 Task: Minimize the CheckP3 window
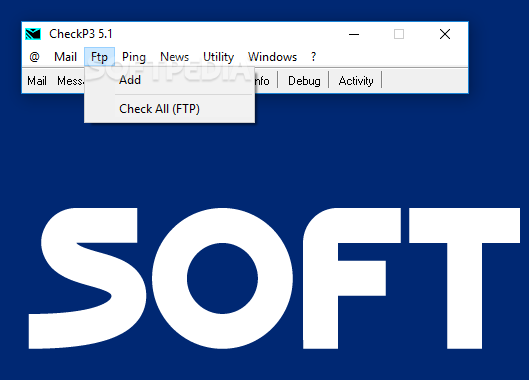click(354, 34)
